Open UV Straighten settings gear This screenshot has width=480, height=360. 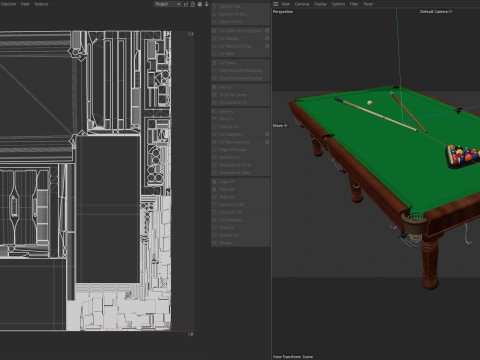(x=267, y=134)
